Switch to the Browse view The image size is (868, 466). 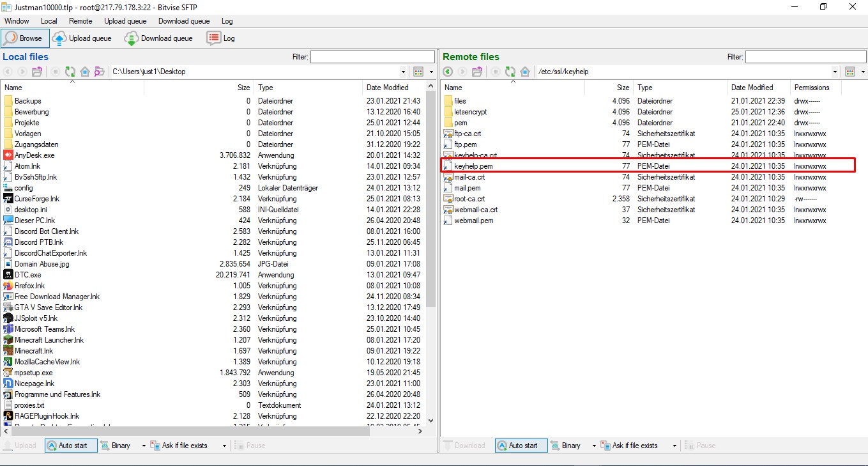[x=24, y=38]
